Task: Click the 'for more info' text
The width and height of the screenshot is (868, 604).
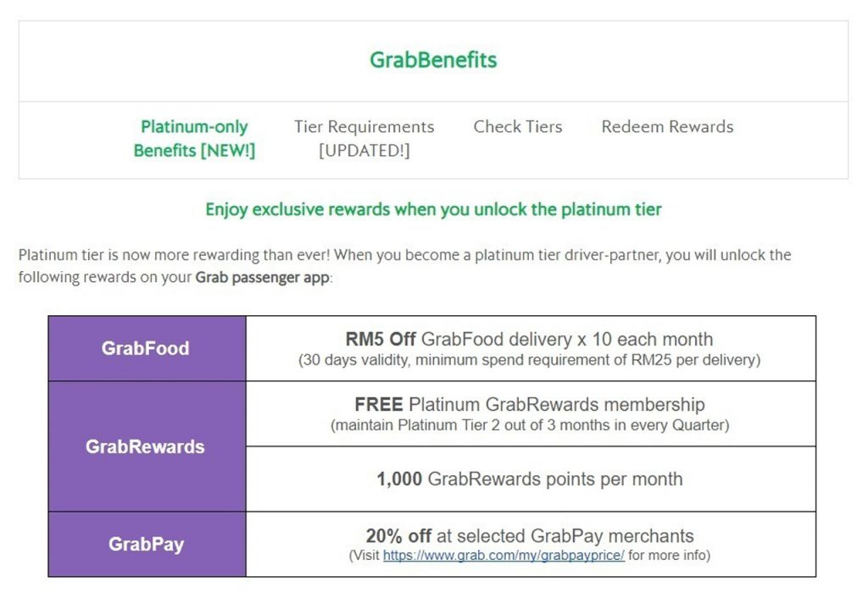Action: 670,556
